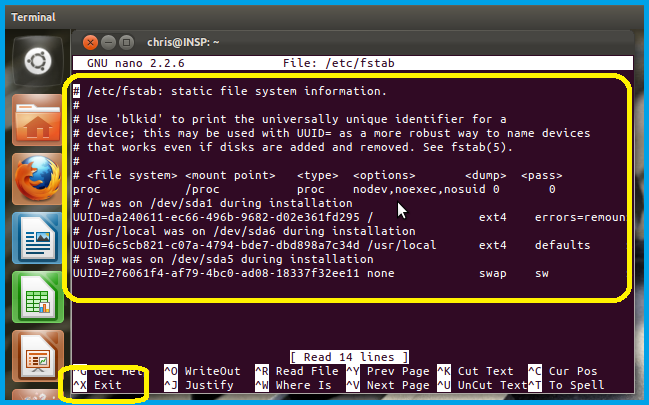Click the '<mount point>' column header text

230,176
